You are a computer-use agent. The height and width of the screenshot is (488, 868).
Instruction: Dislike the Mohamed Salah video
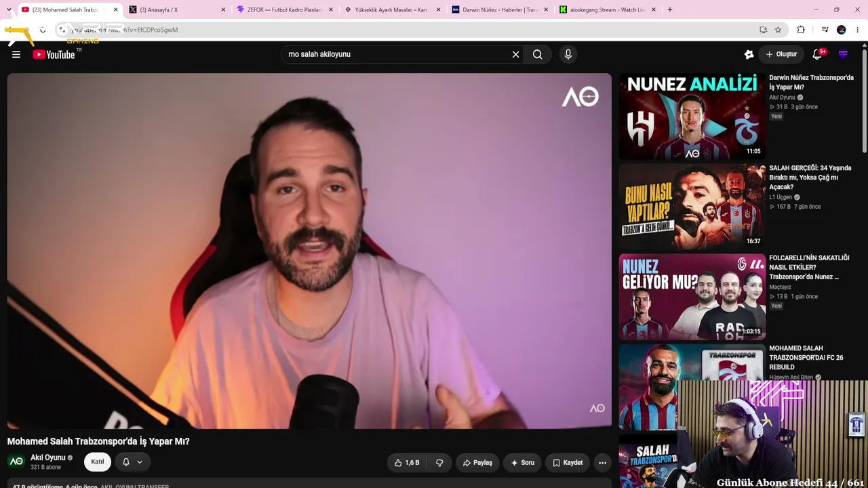coord(439,463)
